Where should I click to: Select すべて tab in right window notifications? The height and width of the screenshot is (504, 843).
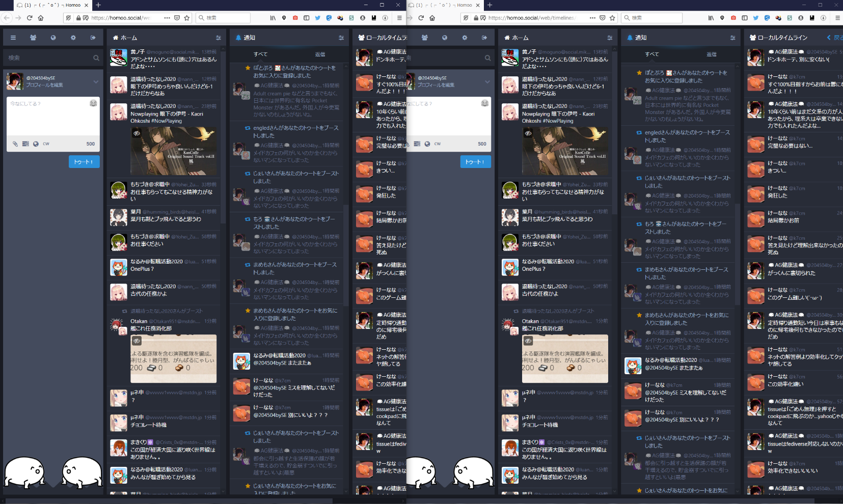click(652, 54)
